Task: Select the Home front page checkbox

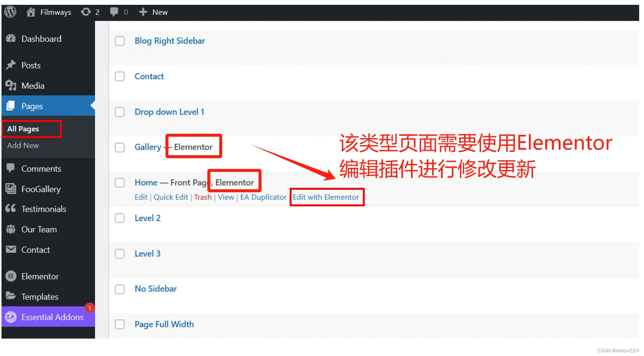Action: click(x=119, y=183)
